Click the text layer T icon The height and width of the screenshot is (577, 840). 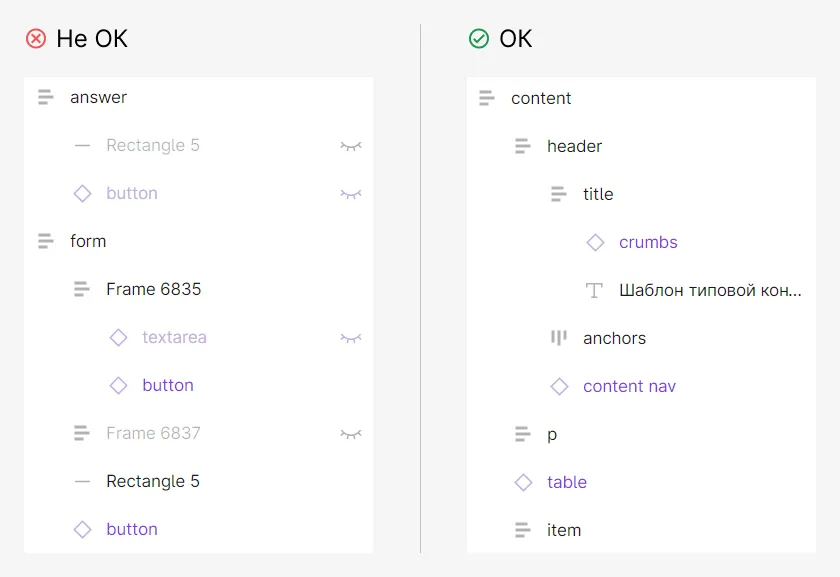594,290
